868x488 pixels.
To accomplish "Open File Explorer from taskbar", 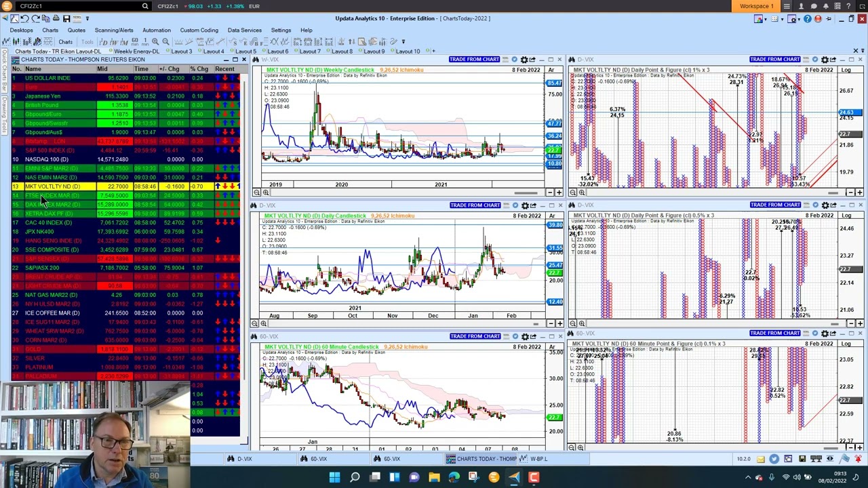I will (434, 478).
